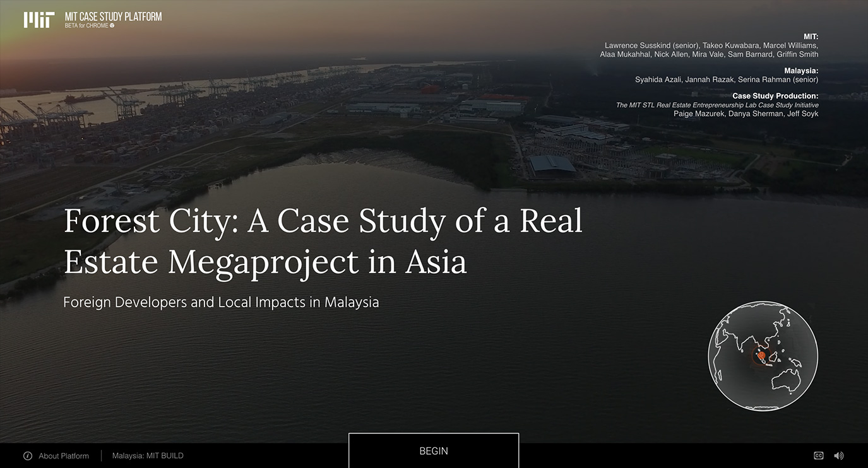Start the case study with BEGIN
The width and height of the screenshot is (868, 468).
coord(434,450)
